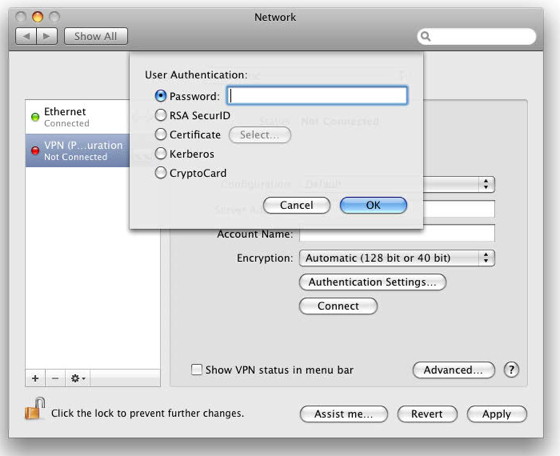Select CryptoCard authentication option
The height and width of the screenshot is (456, 560).
(160, 173)
